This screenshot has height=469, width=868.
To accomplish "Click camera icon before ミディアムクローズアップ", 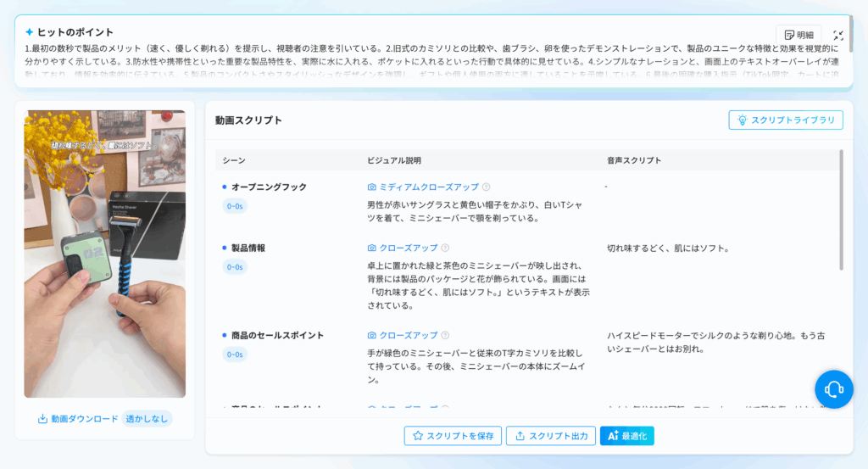I will tap(372, 187).
